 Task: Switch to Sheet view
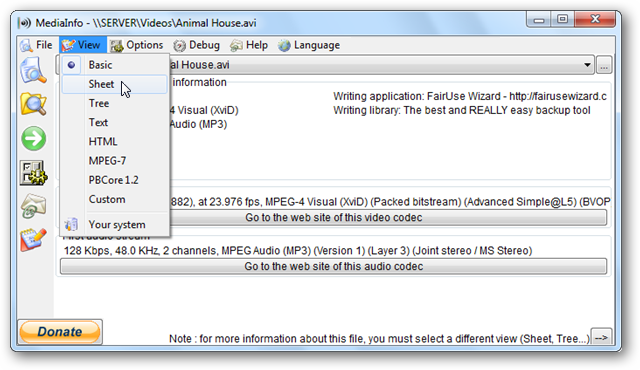114,84
